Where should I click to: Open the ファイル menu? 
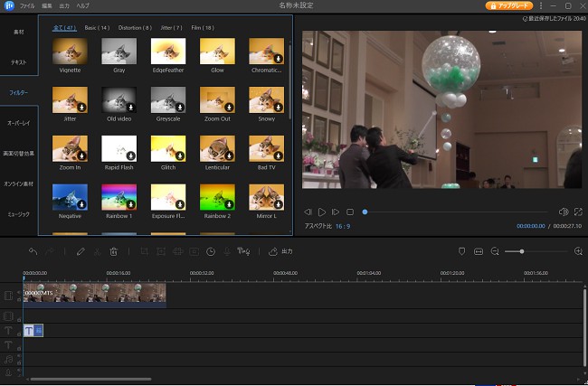(x=27, y=5)
